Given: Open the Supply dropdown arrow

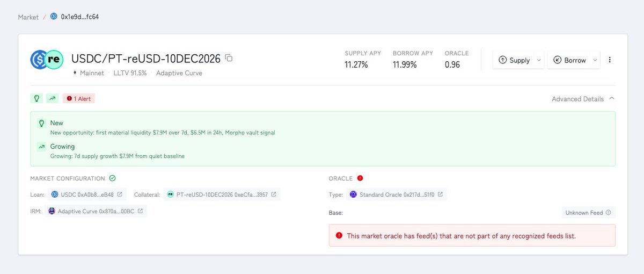Looking at the screenshot, I should click(539, 60).
